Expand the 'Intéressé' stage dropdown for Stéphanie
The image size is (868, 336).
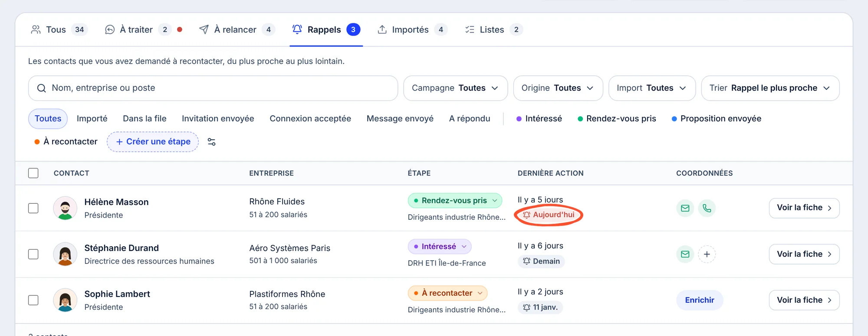point(439,247)
